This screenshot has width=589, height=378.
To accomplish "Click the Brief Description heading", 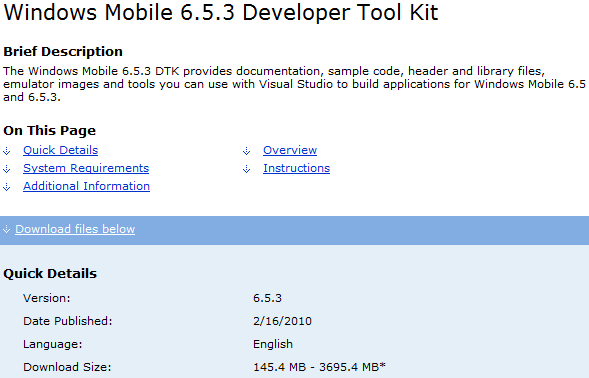I will tap(63, 51).
